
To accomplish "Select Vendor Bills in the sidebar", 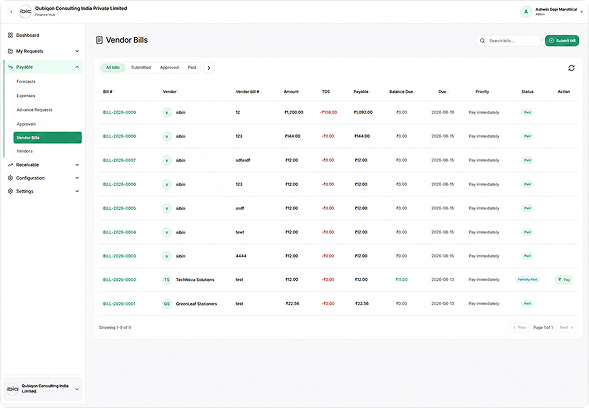I will point(47,138).
